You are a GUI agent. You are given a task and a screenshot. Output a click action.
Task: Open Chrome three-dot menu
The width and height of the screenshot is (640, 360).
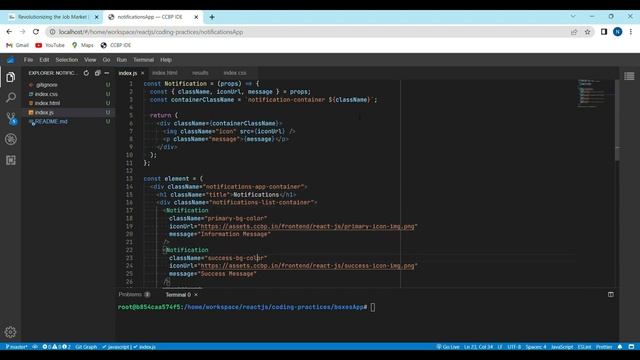pyautogui.click(x=631, y=32)
